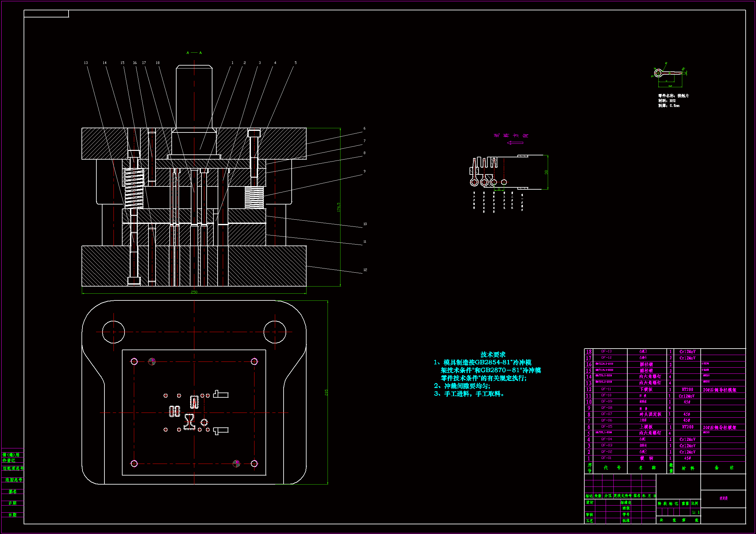
Task: Click balloon label 12 at lower die plate
Action: 365,270
